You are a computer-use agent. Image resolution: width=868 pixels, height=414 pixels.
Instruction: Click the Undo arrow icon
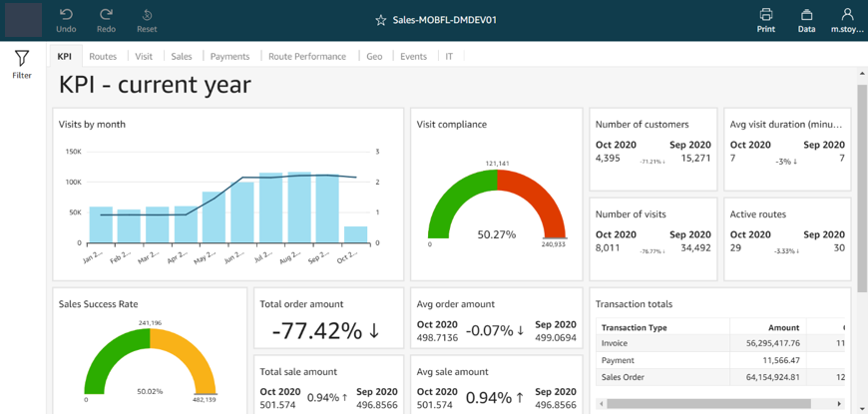tap(66, 15)
